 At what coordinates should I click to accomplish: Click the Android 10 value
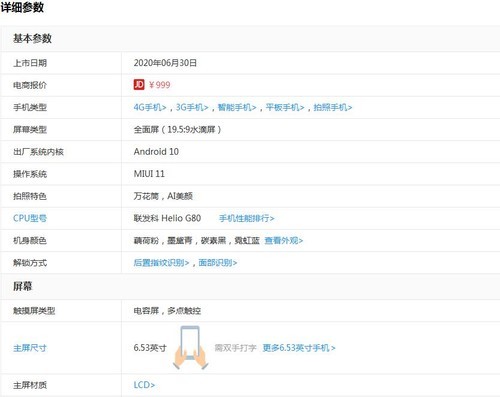156,152
